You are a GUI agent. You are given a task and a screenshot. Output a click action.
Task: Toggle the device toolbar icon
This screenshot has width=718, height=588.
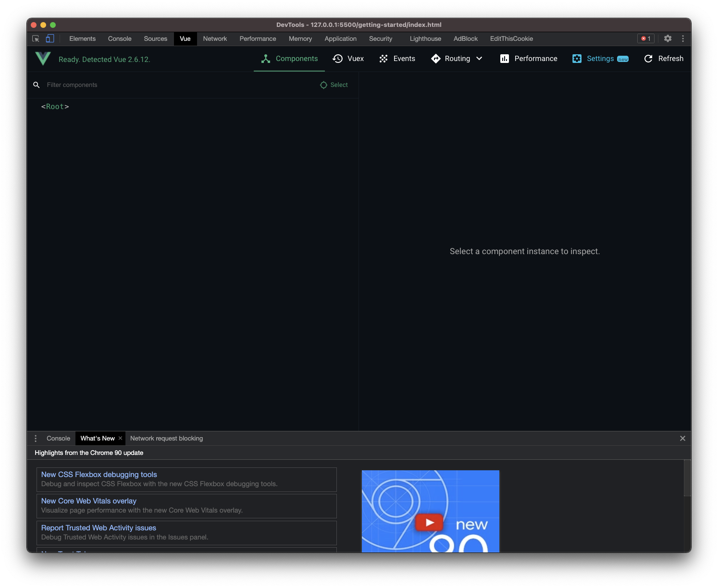point(50,39)
